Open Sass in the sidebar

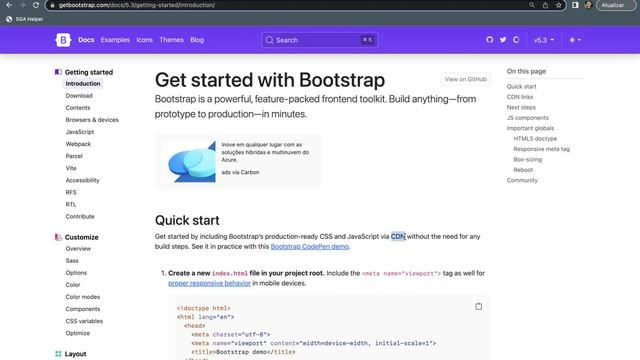[x=72, y=260]
